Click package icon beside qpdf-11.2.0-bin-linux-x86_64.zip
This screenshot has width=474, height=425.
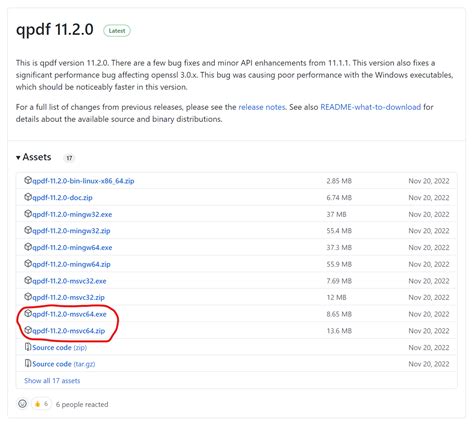(28, 180)
